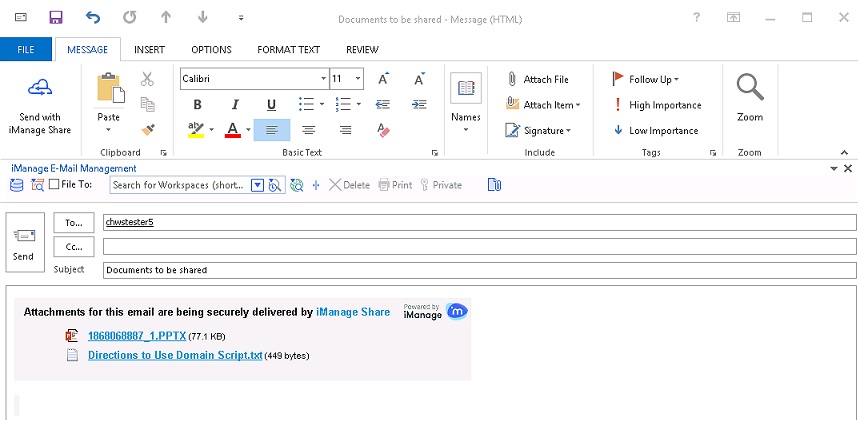Click the iManage refresh globe icon
Image resolution: width=858 pixels, height=423 pixels.
(297, 185)
